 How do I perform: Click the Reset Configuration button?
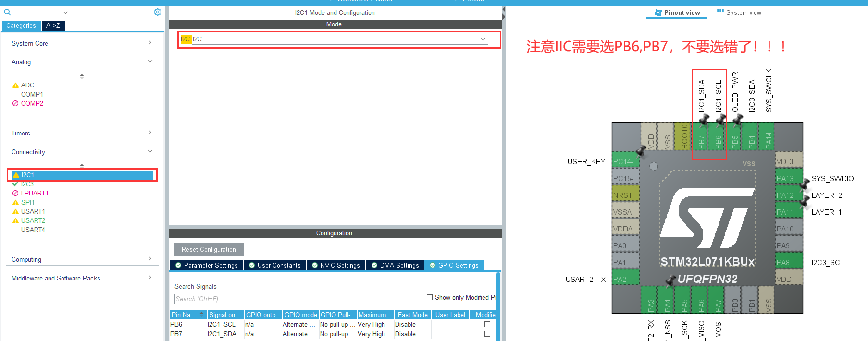[209, 249]
